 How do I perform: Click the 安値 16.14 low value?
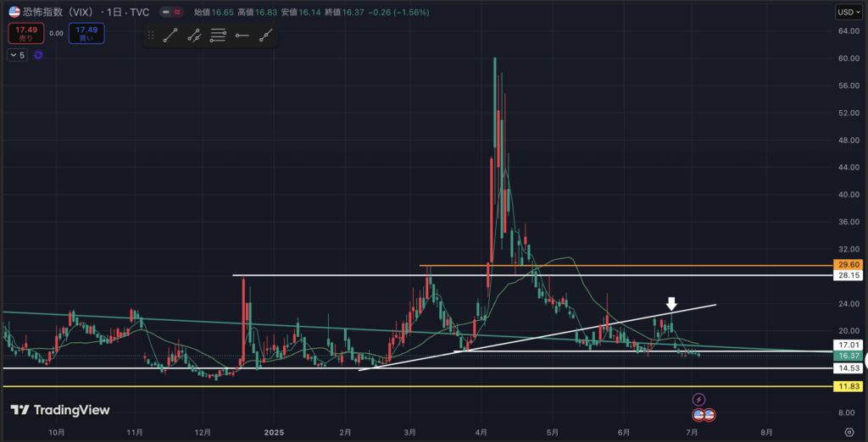(299, 12)
